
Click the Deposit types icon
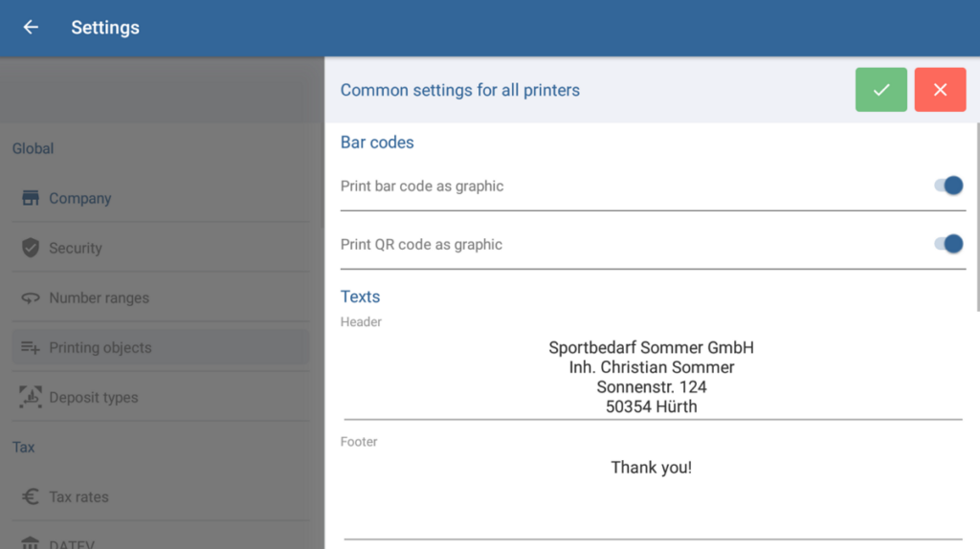[x=31, y=397]
